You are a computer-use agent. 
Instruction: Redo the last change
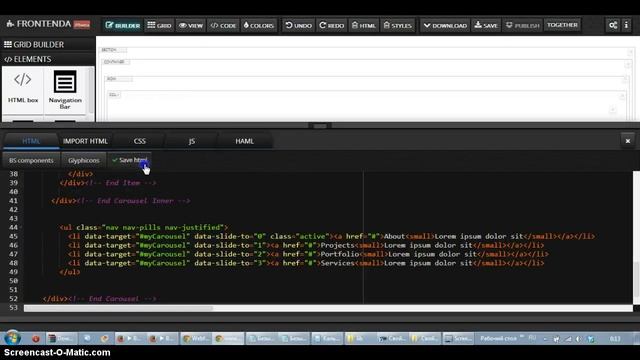[331, 25]
